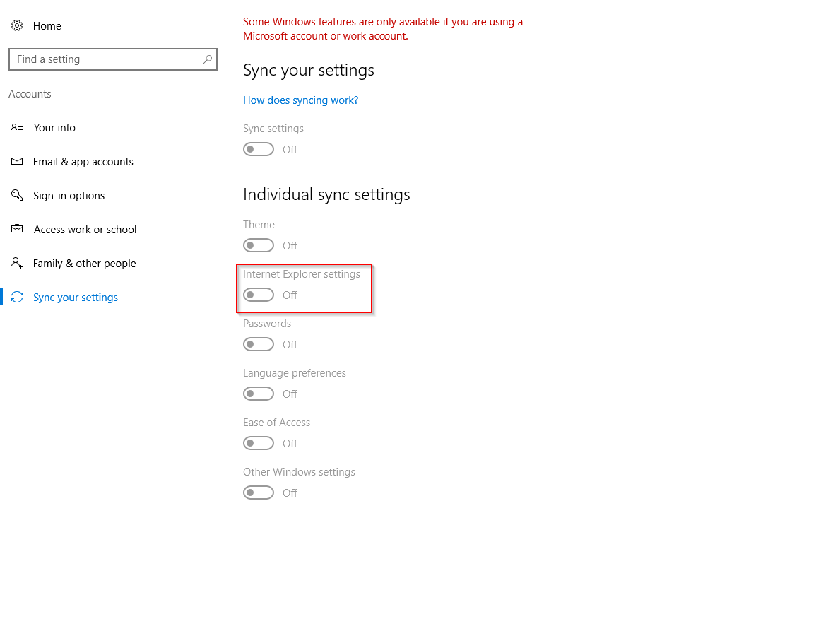Screen dimensions: 840x636
Task: Click the search magnifier icon
Action: pos(207,59)
